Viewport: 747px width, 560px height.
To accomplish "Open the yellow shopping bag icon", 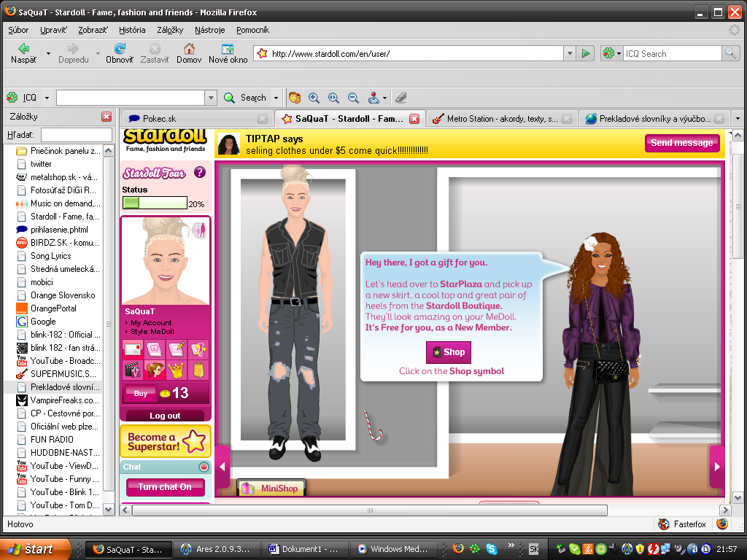I will click(198, 370).
